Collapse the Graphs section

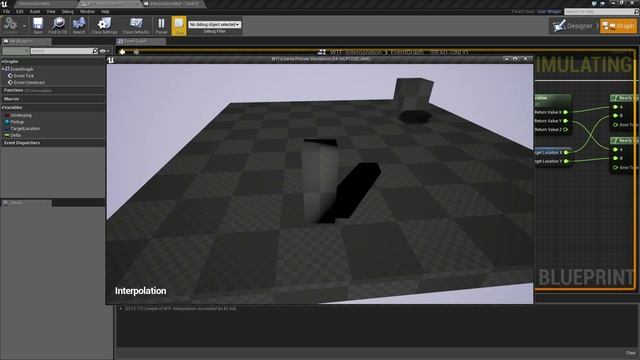click(3, 62)
